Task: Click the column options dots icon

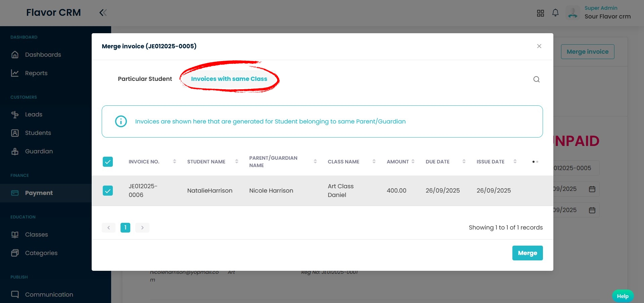Action: coord(535,162)
